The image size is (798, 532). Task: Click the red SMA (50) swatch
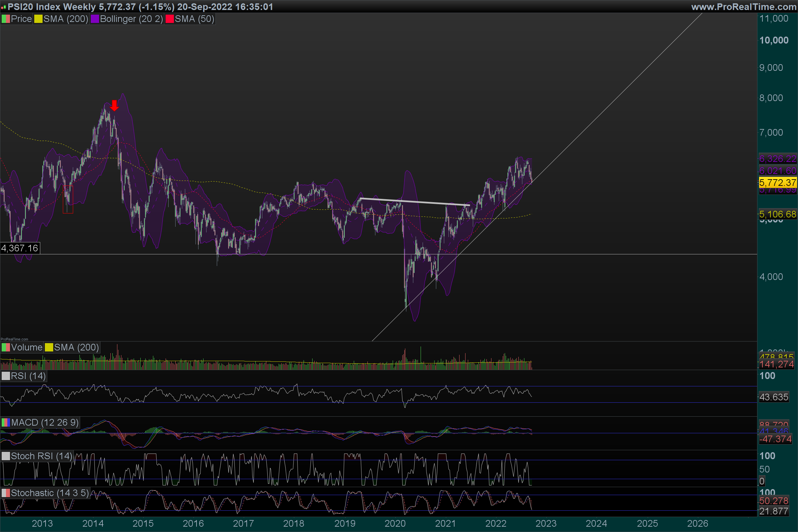[x=169, y=19]
